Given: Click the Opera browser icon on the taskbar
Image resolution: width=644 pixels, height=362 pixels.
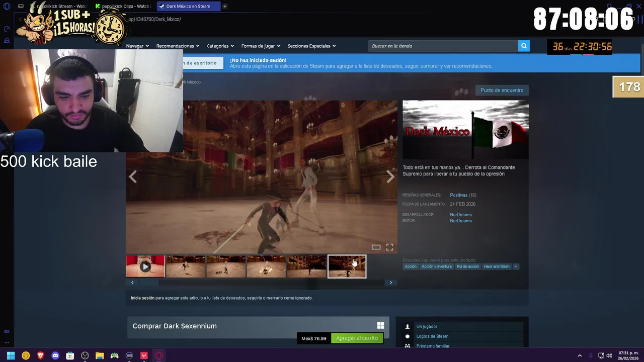Looking at the screenshot, I should coord(159,355).
